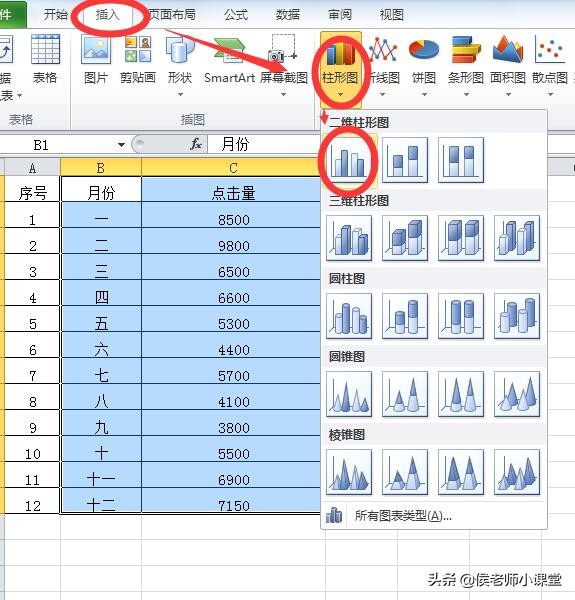The height and width of the screenshot is (600, 575).
Task: Open 剪贴画 (Clip Art) pane
Action: (x=138, y=59)
